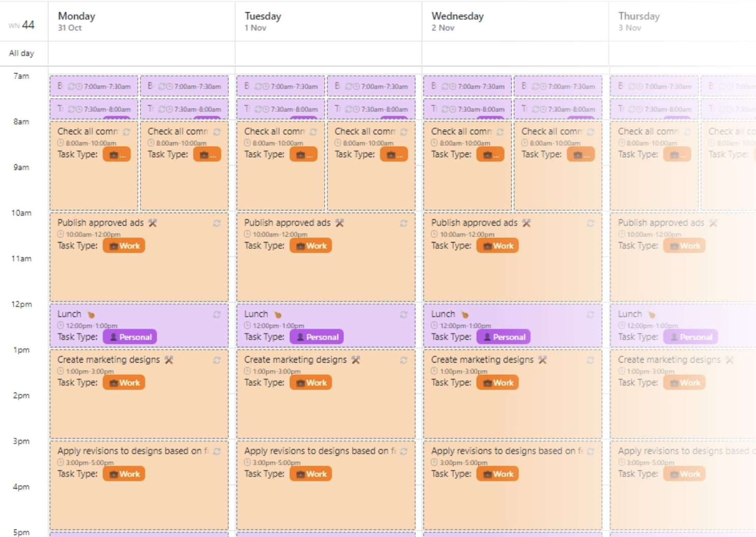Screen dimensions: 756x537
Task: Select the Monday 31 Oct column header
Action: tap(77, 21)
